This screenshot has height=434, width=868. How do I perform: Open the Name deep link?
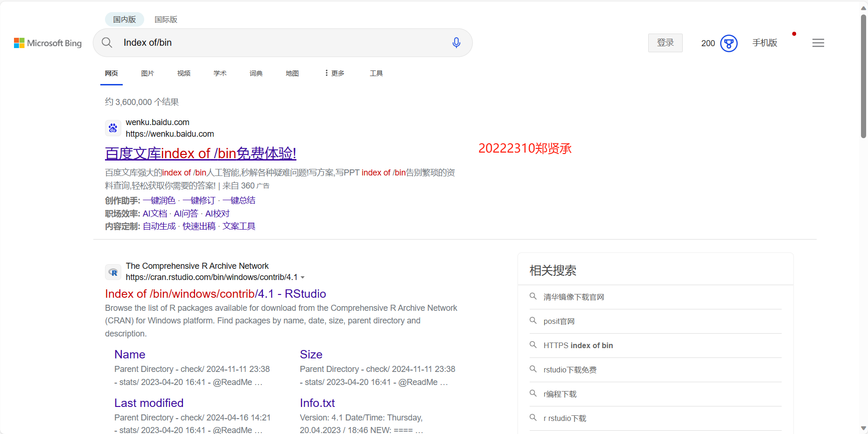pyautogui.click(x=130, y=354)
